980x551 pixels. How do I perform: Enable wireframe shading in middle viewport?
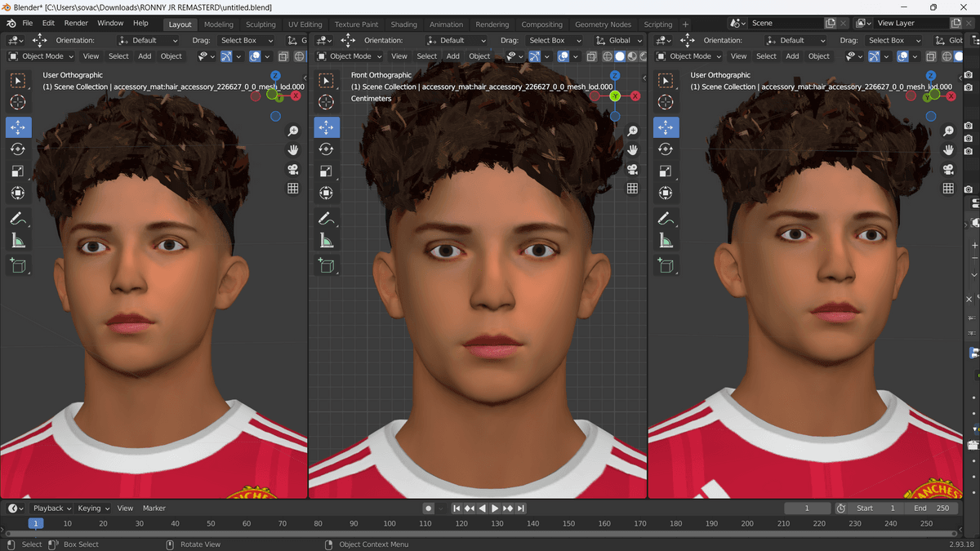pos(608,56)
